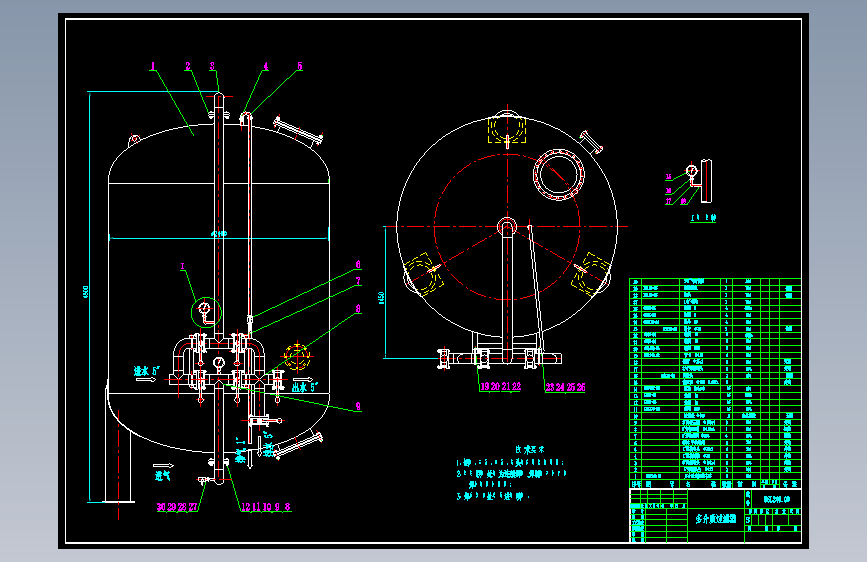Click the '进气' air inlet label
The height and width of the screenshot is (562, 867).
pyautogui.click(x=163, y=475)
